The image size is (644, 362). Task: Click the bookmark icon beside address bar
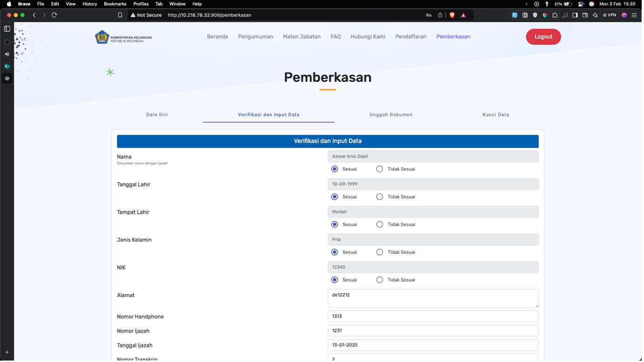[120, 15]
